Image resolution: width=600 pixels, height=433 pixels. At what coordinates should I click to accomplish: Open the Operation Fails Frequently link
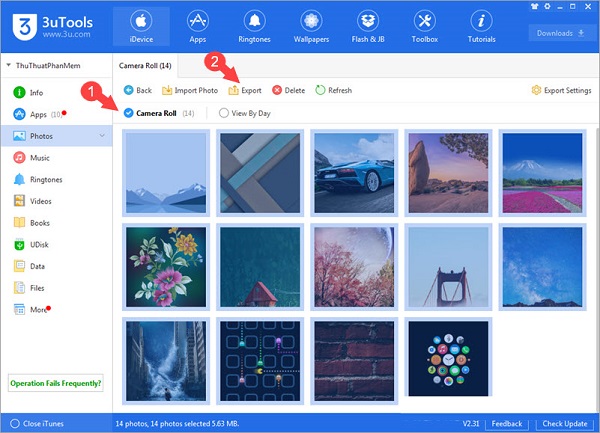[x=56, y=383]
